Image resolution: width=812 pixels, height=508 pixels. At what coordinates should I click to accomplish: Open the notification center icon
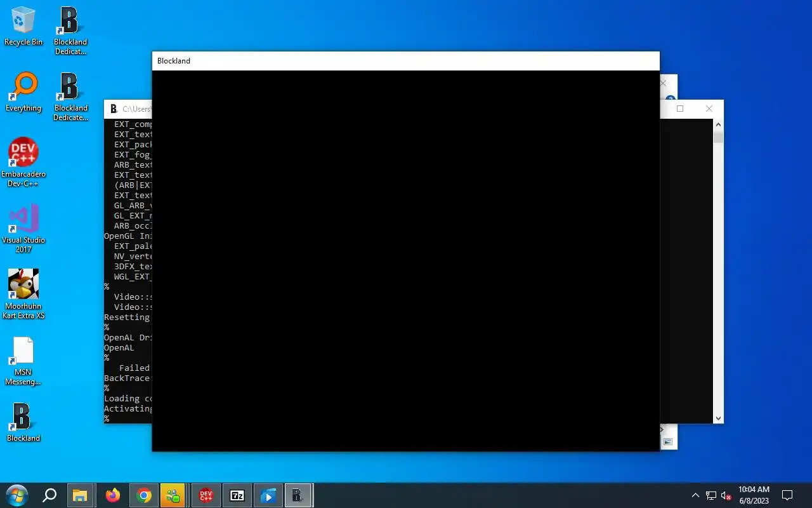(787, 495)
